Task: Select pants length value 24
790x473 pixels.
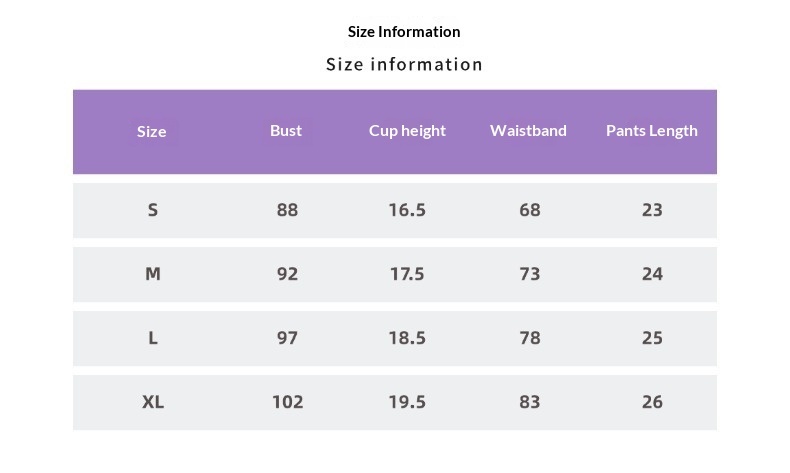Action: 652,274
